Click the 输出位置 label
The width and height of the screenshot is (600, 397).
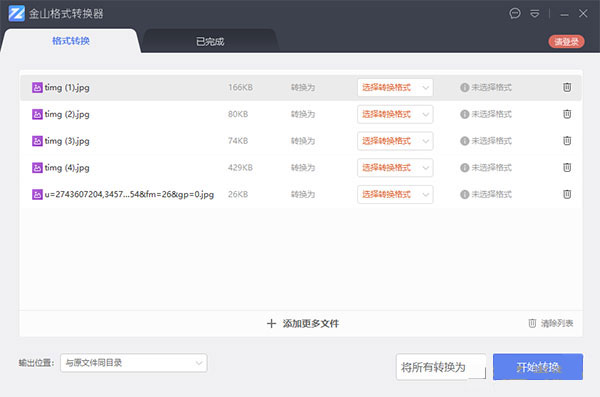(x=36, y=363)
